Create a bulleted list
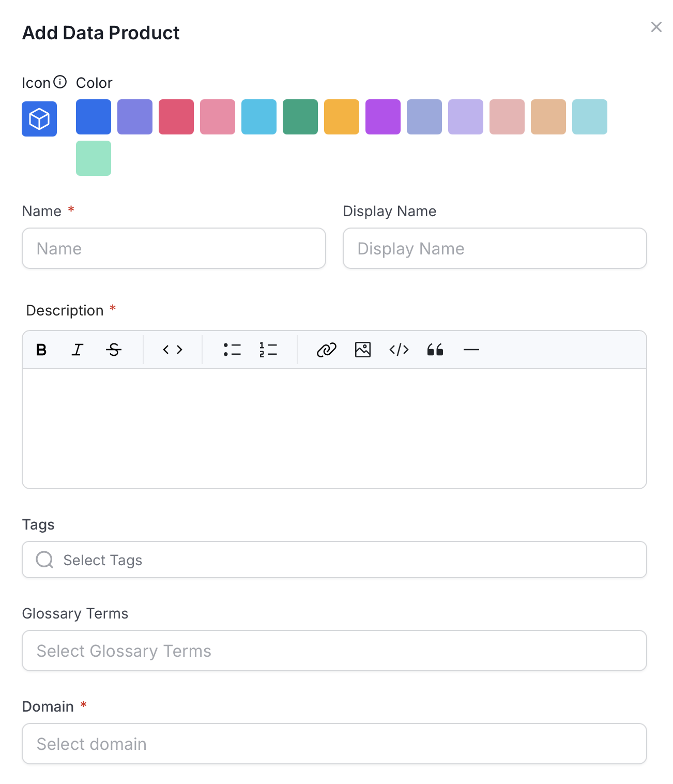Image resolution: width=673 pixels, height=784 pixels. [232, 350]
